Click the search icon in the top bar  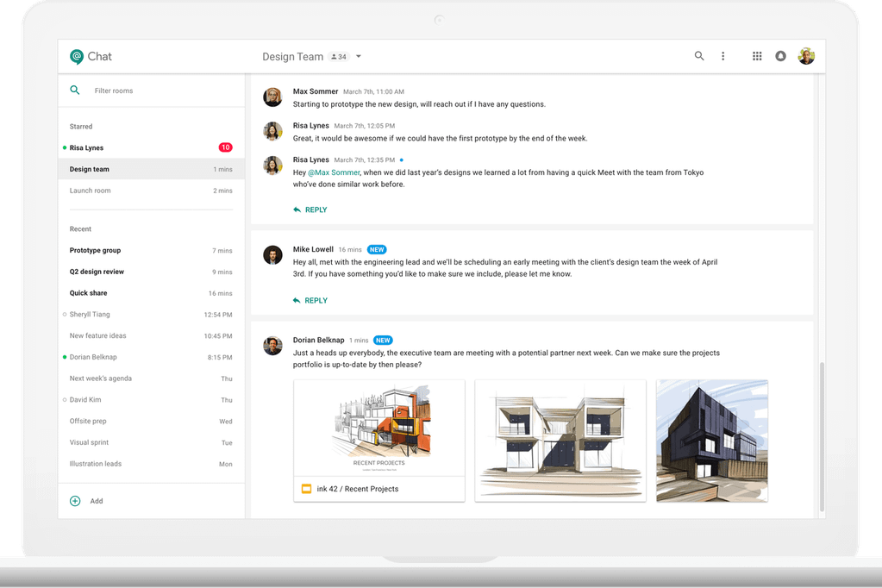(699, 55)
